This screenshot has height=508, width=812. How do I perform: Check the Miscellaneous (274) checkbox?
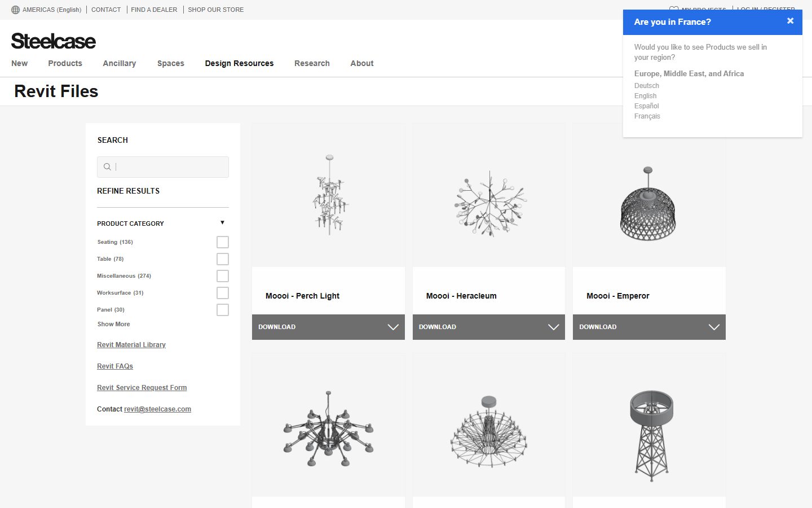(223, 276)
